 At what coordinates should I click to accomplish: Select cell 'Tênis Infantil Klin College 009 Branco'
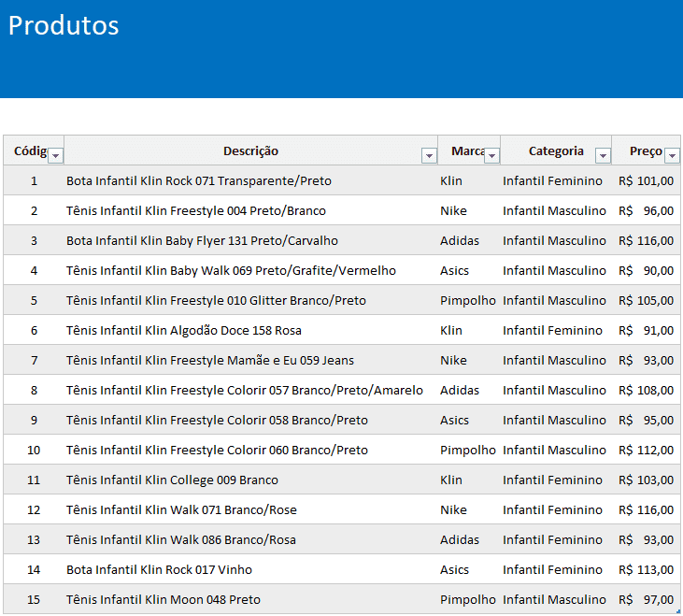(x=251, y=480)
